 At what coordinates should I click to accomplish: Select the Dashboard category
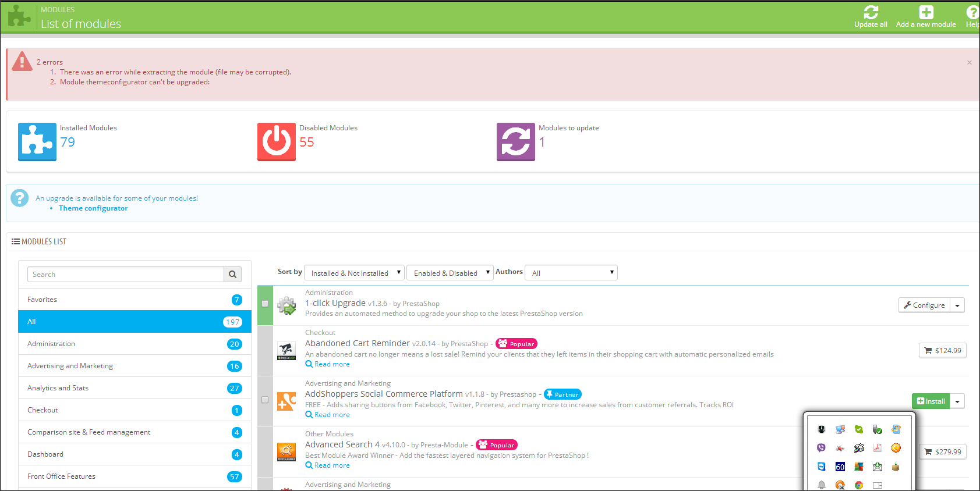[x=135, y=454]
